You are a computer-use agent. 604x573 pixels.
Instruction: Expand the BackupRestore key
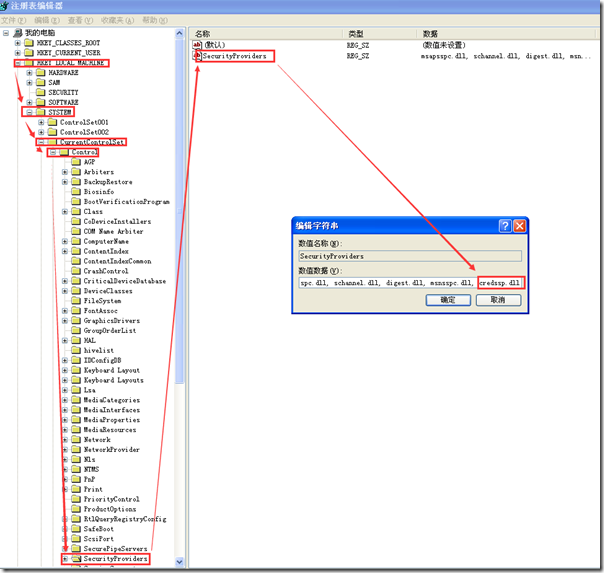click(65, 182)
